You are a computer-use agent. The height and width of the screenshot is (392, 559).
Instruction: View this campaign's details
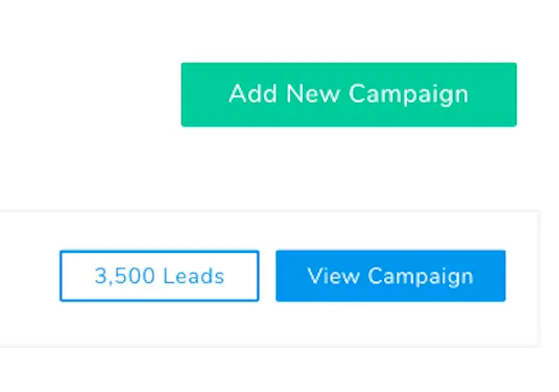[391, 276]
